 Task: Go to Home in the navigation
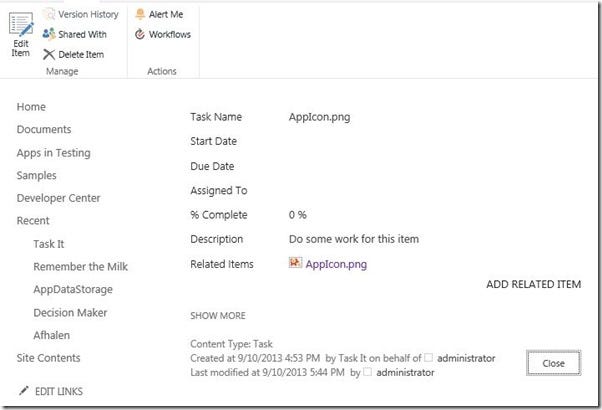pos(31,107)
